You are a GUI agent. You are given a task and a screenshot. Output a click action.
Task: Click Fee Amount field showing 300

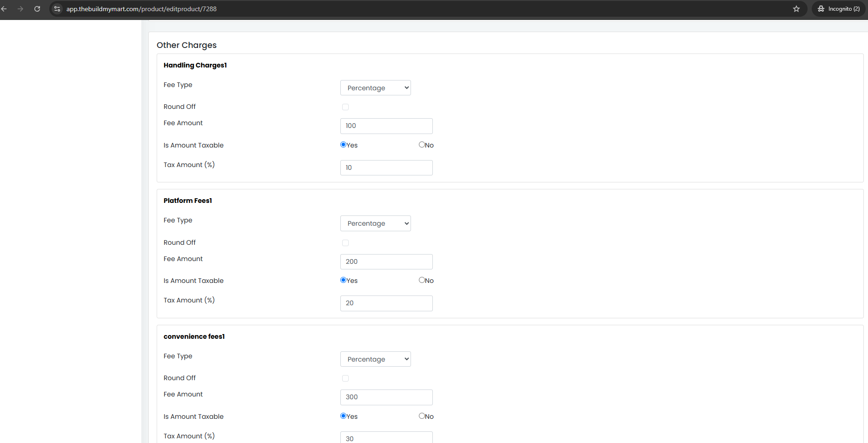click(x=386, y=397)
